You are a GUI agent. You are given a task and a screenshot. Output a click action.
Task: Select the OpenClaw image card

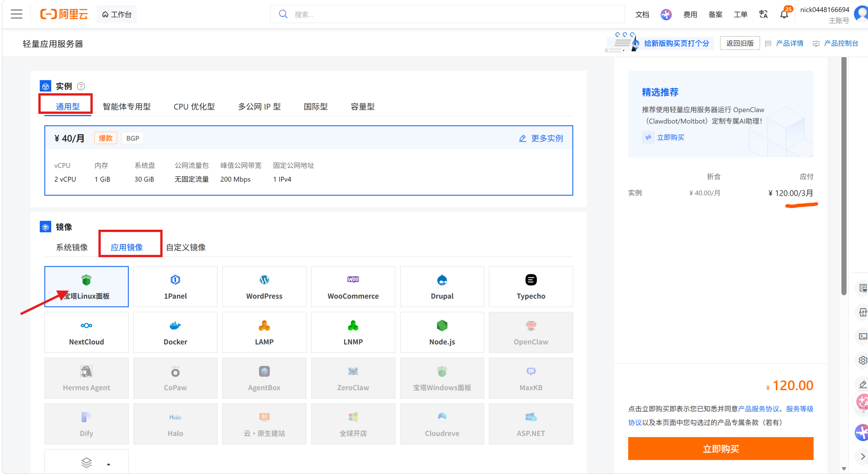coord(531,332)
